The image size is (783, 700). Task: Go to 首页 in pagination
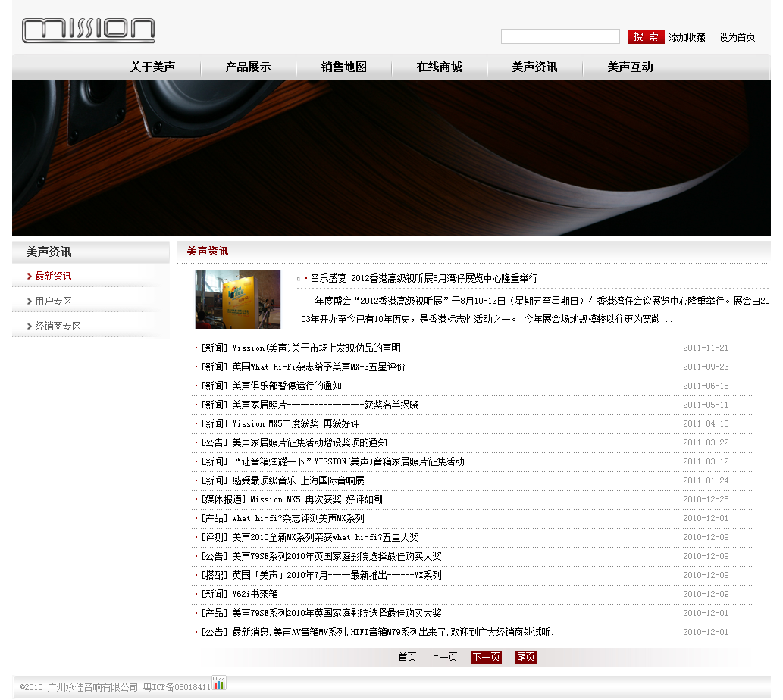click(407, 657)
